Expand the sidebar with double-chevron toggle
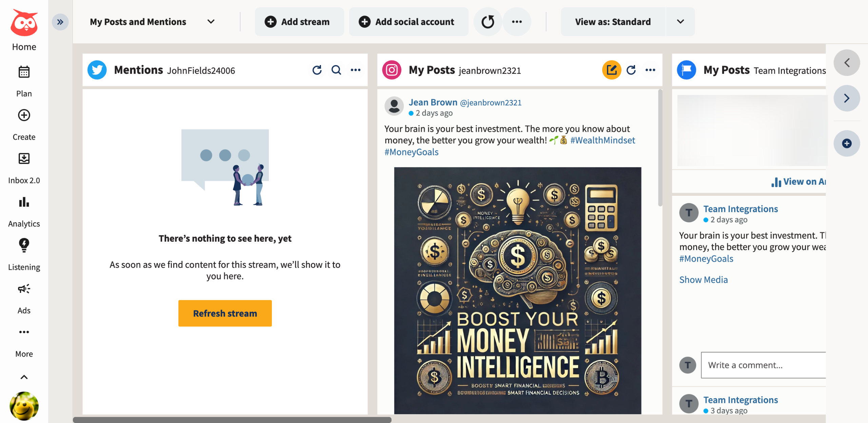The height and width of the screenshot is (423, 868). click(60, 22)
